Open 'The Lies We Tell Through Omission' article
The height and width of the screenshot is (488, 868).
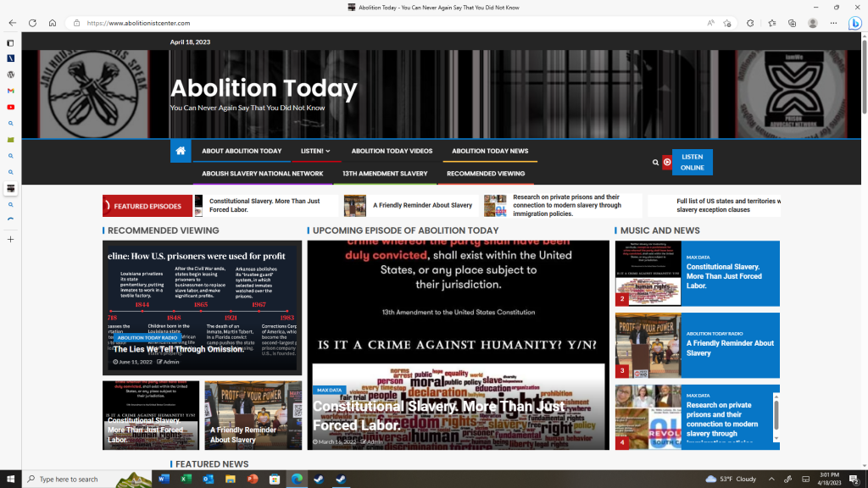tap(179, 349)
